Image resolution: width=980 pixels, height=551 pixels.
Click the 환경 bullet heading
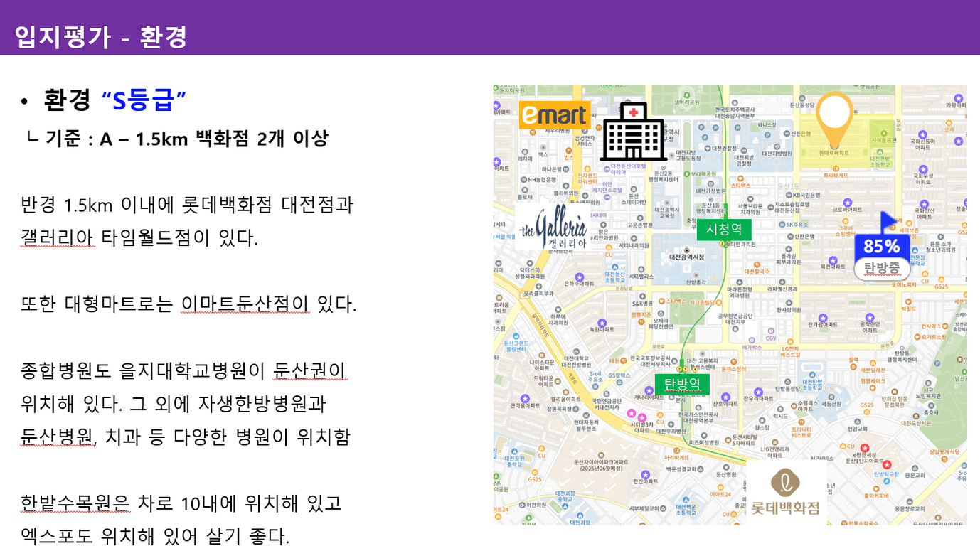pos(67,100)
